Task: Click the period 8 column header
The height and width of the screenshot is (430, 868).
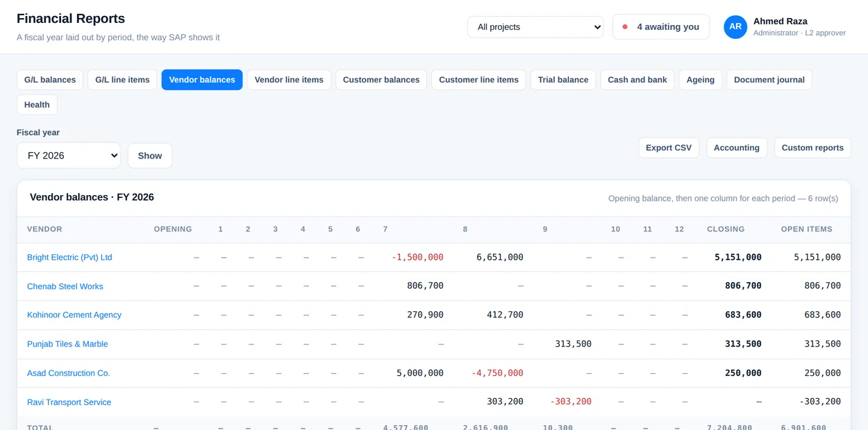Action: [x=465, y=229]
